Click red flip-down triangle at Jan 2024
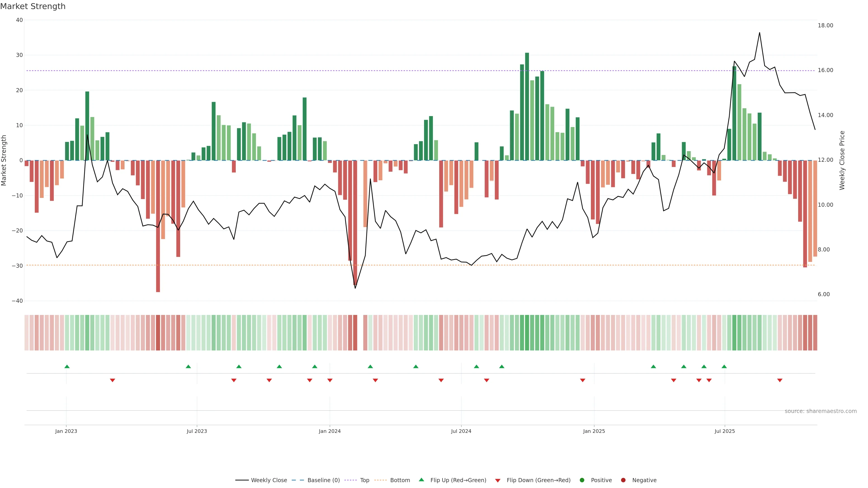Screen dimensions: 868x488 (330, 380)
